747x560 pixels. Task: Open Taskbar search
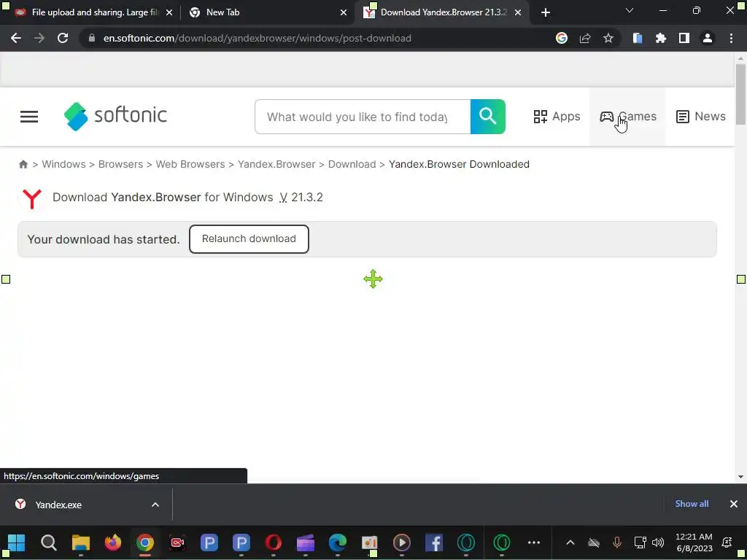click(x=49, y=542)
